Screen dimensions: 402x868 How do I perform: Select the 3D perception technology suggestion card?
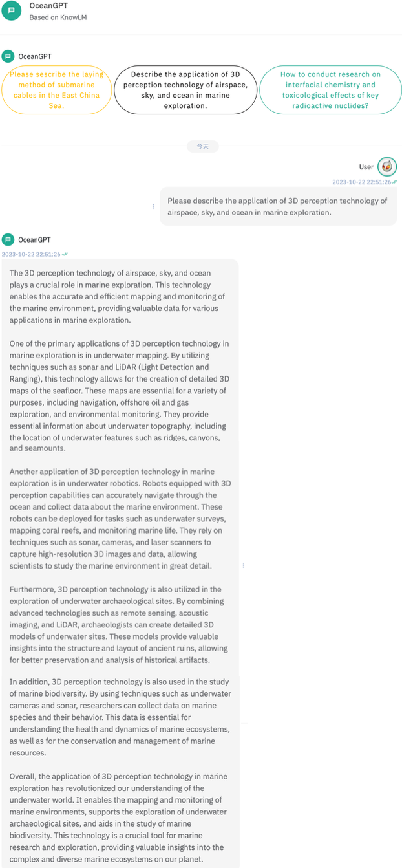(x=185, y=89)
